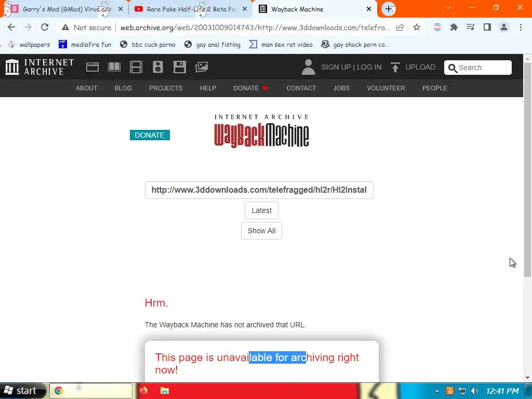Open the tab search chevron
Image resolution: width=532 pixels, height=399 pixels.
coord(448,7)
